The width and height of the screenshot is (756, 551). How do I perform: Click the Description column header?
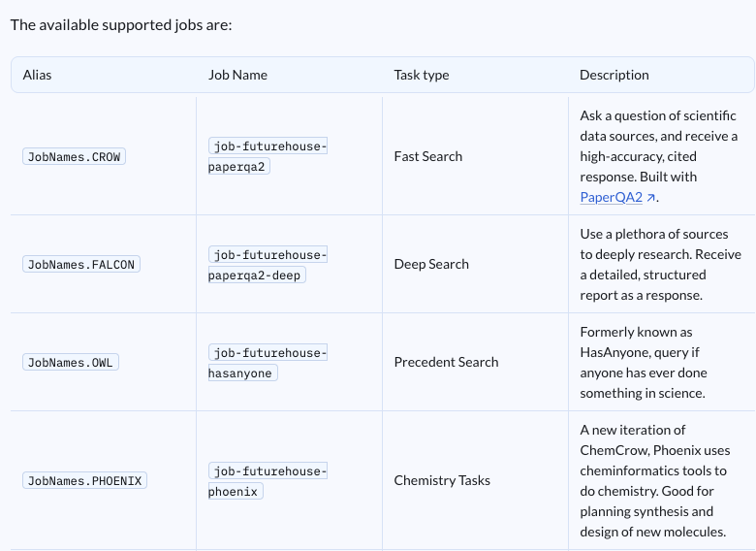614,75
